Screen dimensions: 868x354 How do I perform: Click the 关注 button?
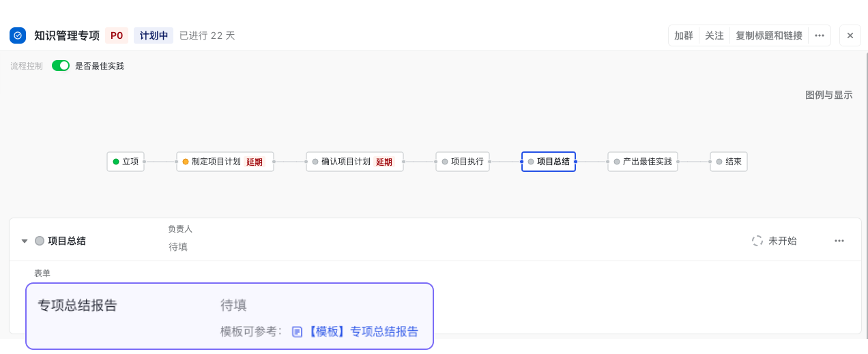tap(714, 35)
